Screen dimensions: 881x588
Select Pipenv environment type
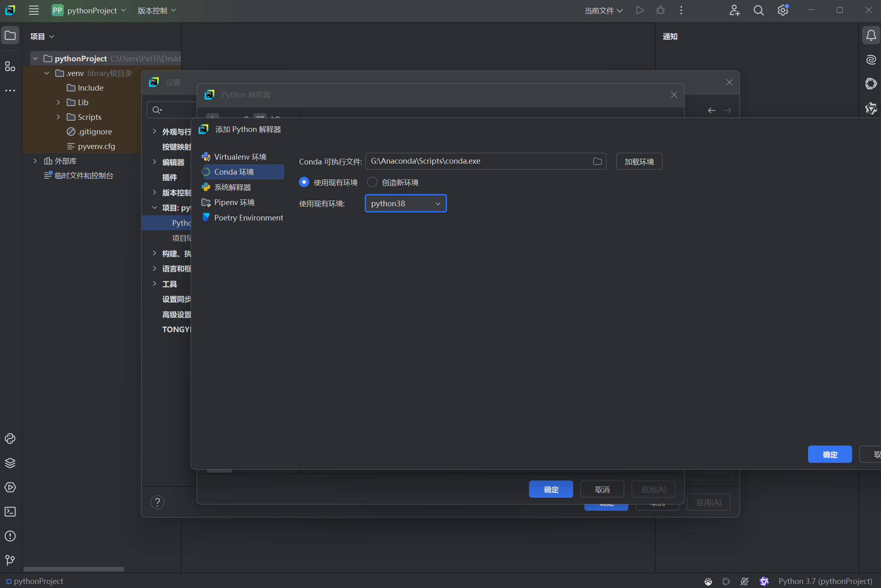243,202
